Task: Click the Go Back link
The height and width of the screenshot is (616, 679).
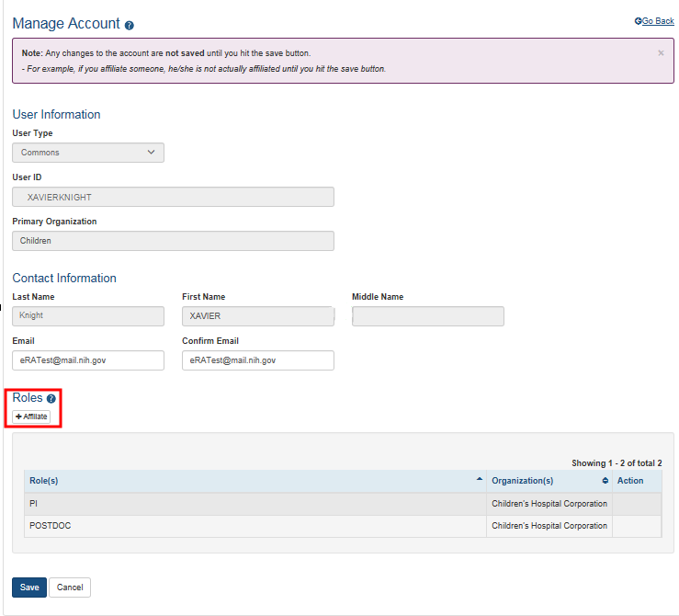Action: (654, 21)
